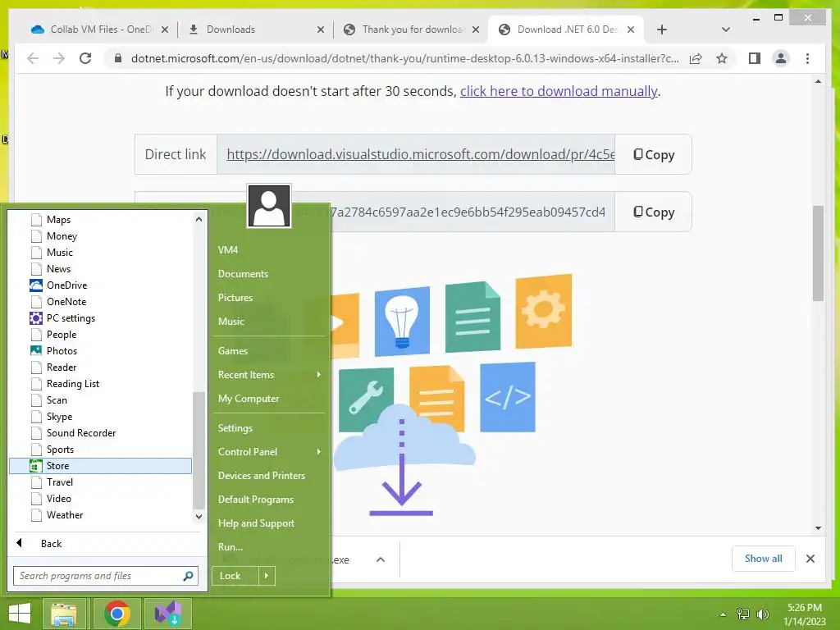Click the programs list scrollbar thumb

point(199,450)
